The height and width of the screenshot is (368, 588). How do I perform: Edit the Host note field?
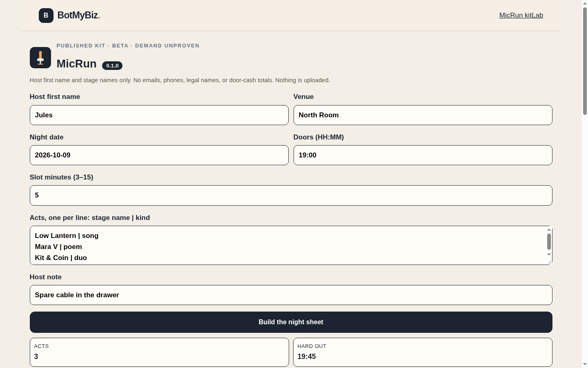pyautogui.click(x=291, y=295)
